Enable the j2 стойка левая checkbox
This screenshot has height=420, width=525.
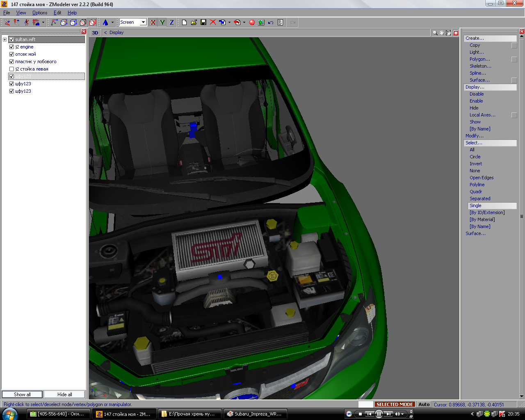tap(11, 69)
